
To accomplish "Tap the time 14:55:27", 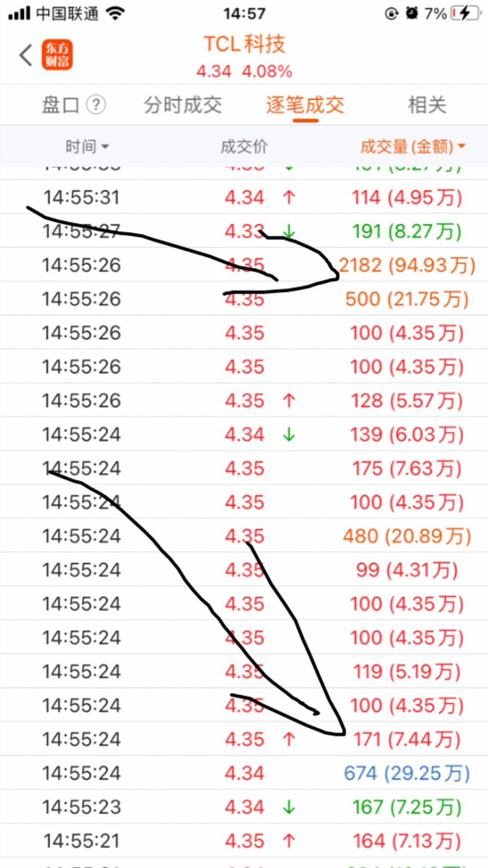I will pyautogui.click(x=81, y=231).
